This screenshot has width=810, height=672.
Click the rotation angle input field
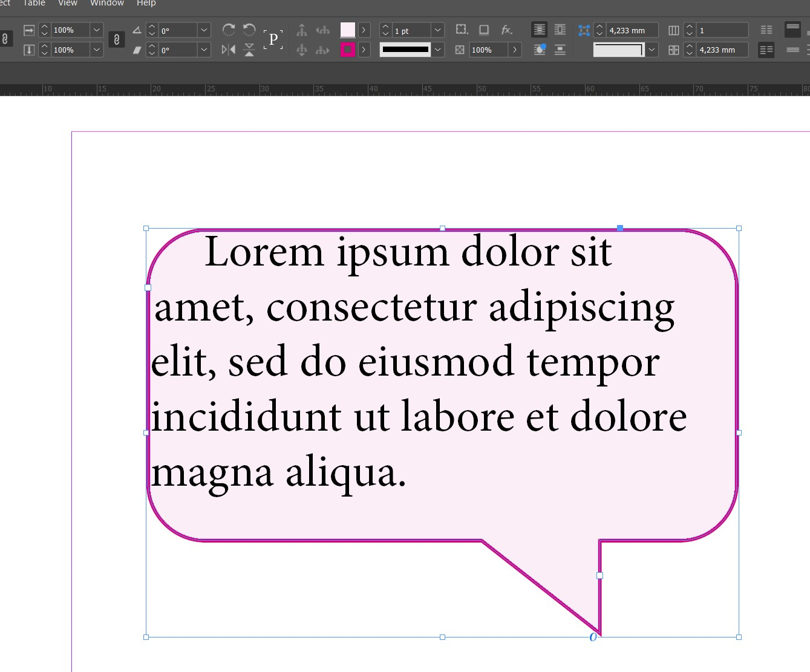tap(178, 30)
